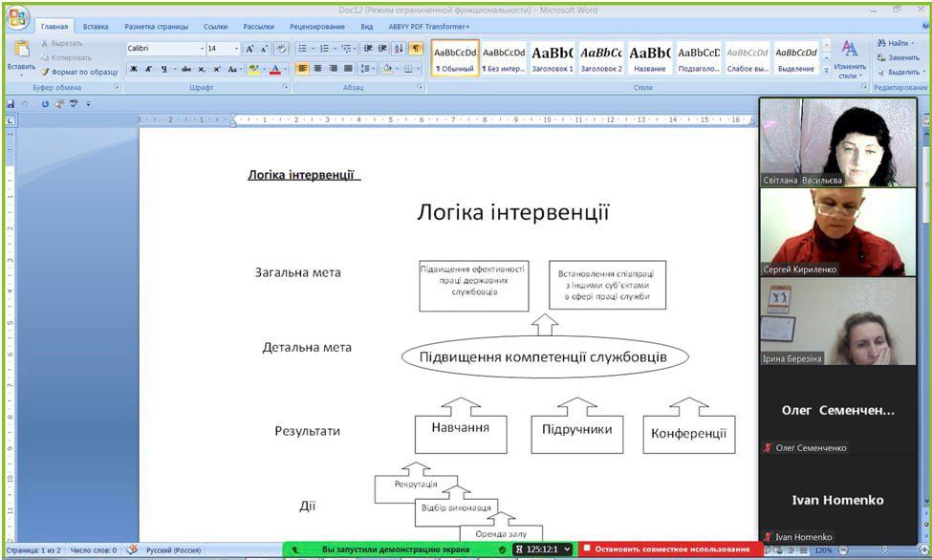Switch to the Вставка tab
This screenshot has height=560, width=932.
(96, 27)
